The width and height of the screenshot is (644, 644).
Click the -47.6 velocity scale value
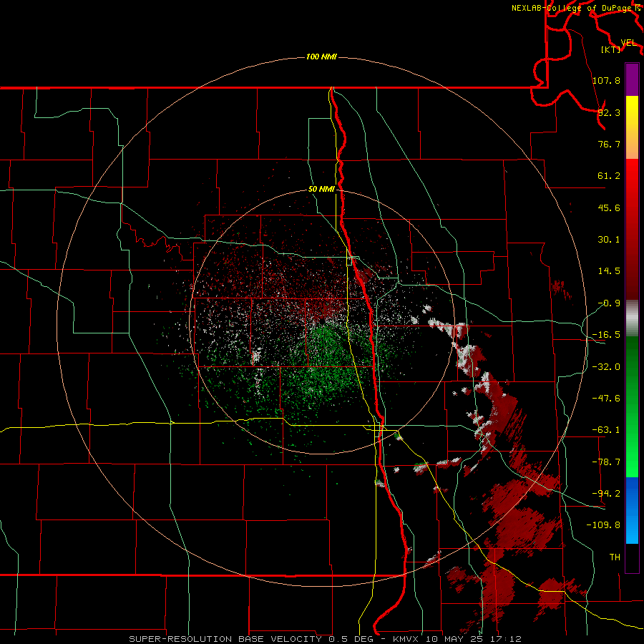click(606, 399)
